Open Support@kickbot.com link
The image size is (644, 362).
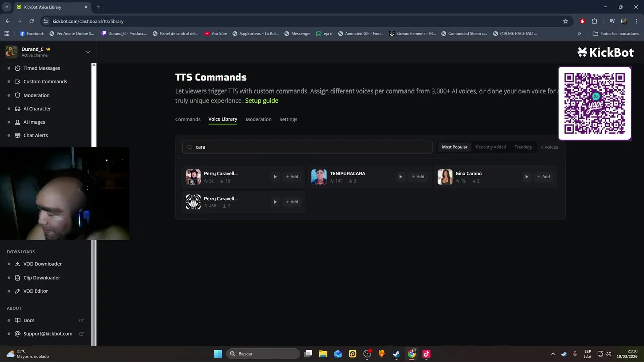[48, 334]
